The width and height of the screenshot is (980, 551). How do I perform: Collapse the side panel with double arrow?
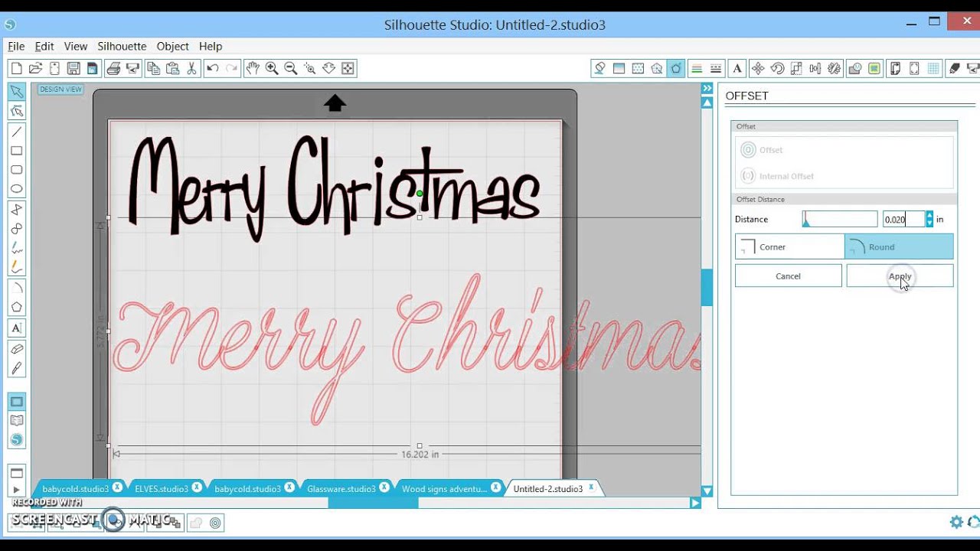[x=707, y=89]
